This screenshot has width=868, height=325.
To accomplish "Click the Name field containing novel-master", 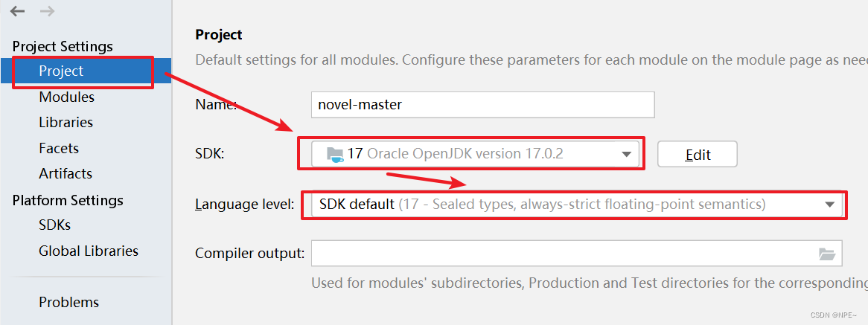I will (482, 104).
